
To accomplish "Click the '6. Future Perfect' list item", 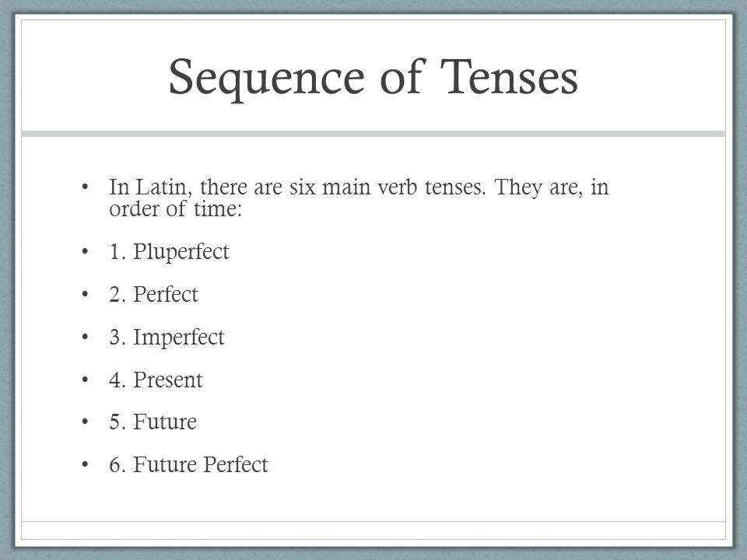I will coord(188,464).
